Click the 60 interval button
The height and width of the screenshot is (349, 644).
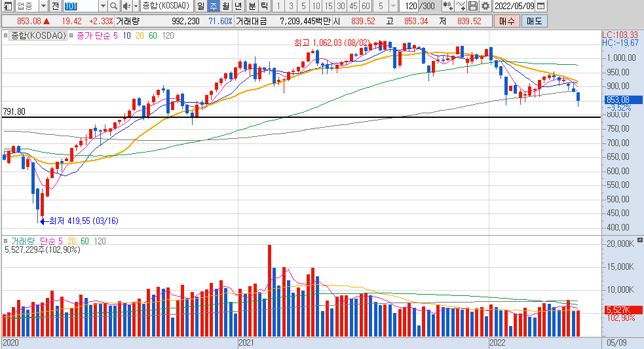pos(366,6)
